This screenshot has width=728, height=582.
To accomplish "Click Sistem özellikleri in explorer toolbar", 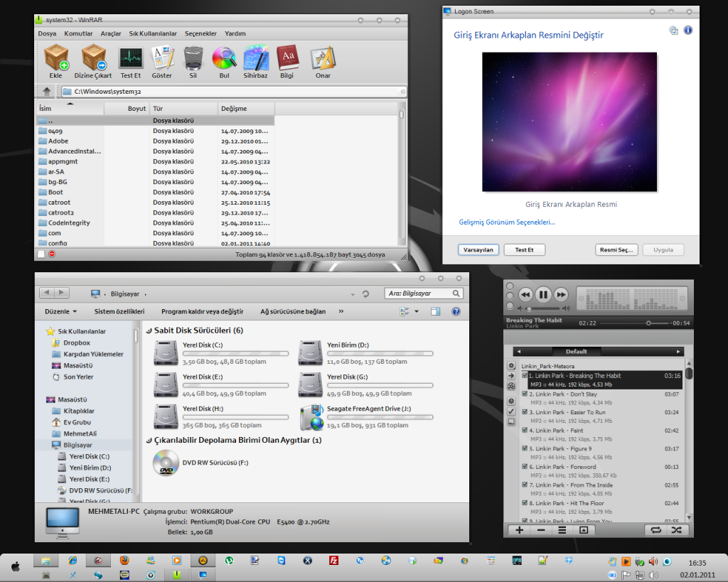I will (119, 311).
